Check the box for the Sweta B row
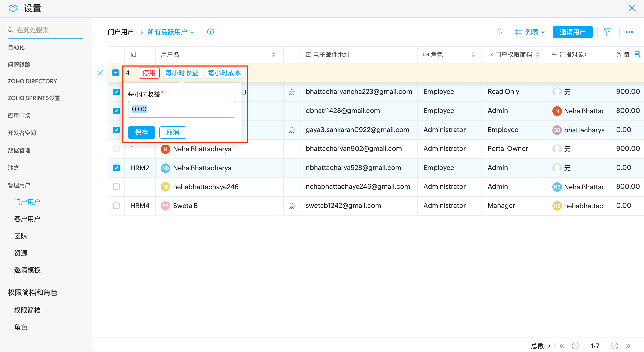This screenshot has width=644, height=352. pyautogui.click(x=116, y=206)
